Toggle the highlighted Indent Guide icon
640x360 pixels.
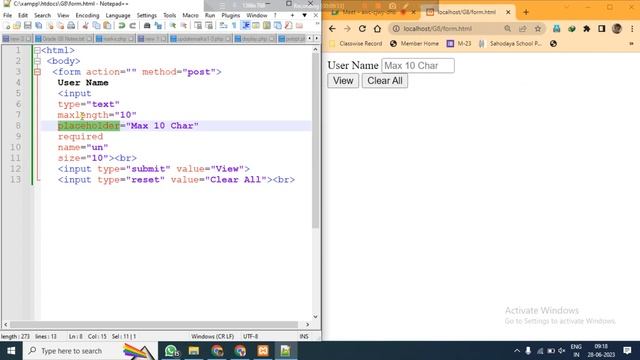[246, 26]
